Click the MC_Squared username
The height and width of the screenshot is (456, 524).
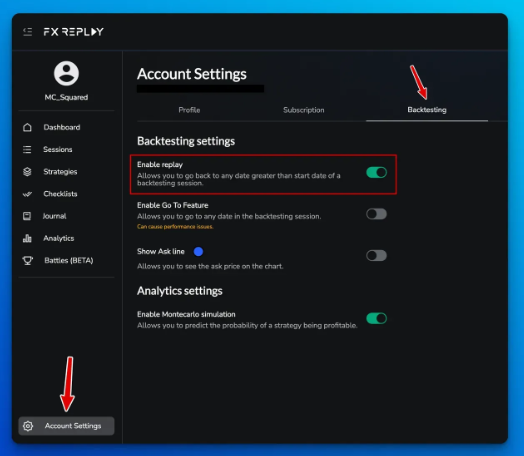[x=67, y=97]
